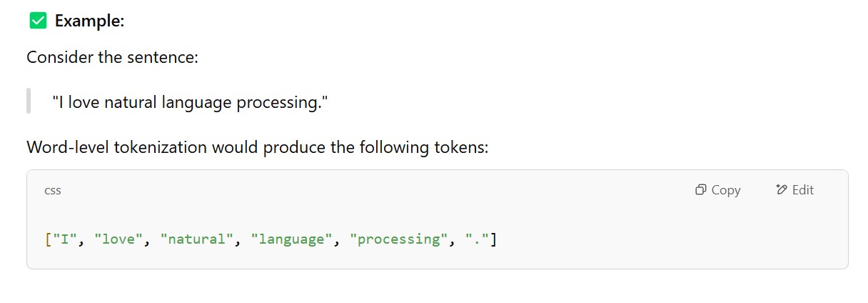868x303 pixels.
Task: Click the "Consider the sentence:" line
Action: click(x=112, y=56)
